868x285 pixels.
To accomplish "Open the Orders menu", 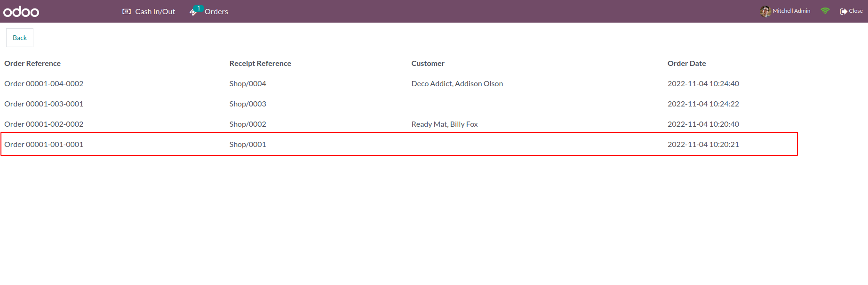I will coord(209,11).
